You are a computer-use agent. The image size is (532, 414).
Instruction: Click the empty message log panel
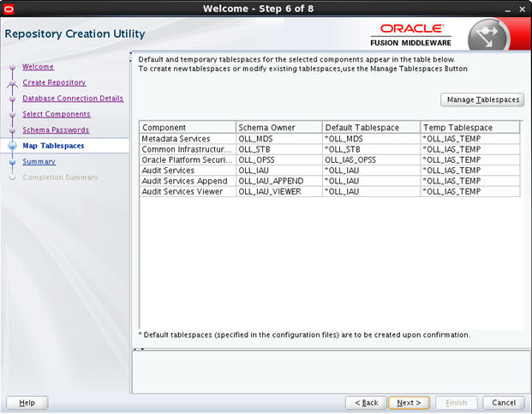(x=332, y=372)
